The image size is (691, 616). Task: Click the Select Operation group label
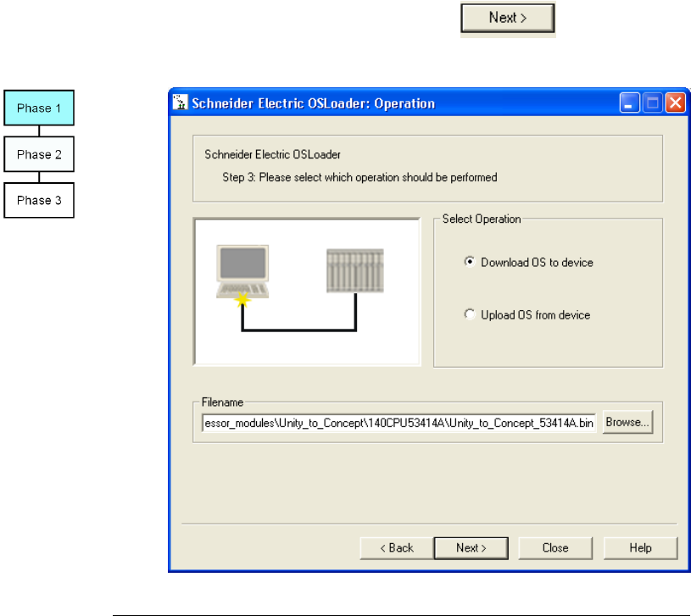coord(482,219)
